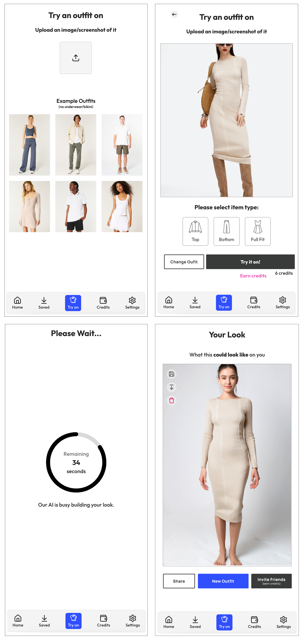Click Invite Friends to earn credits

point(271,581)
